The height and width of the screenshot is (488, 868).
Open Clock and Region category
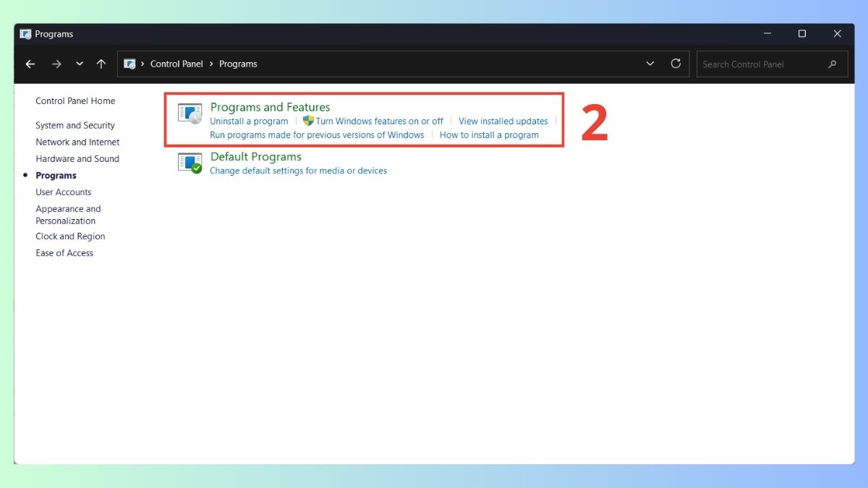coord(69,236)
